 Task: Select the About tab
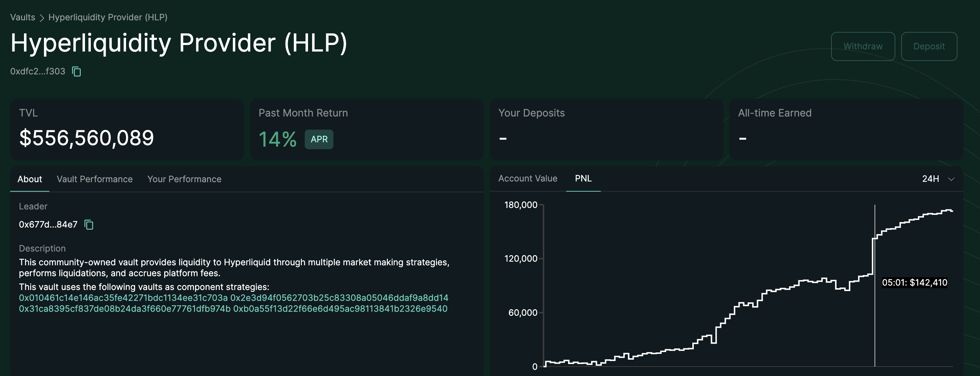(x=29, y=179)
